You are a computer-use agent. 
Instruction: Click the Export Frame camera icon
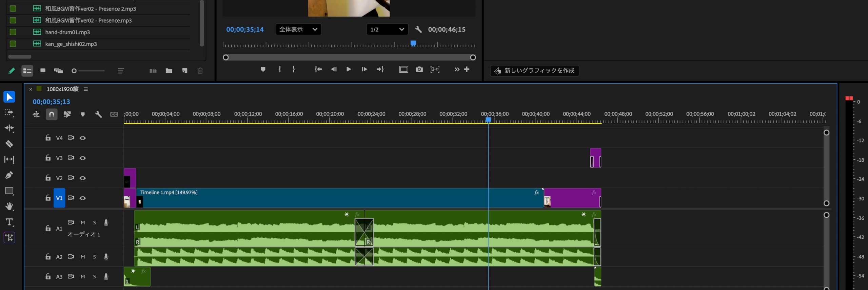coord(419,69)
